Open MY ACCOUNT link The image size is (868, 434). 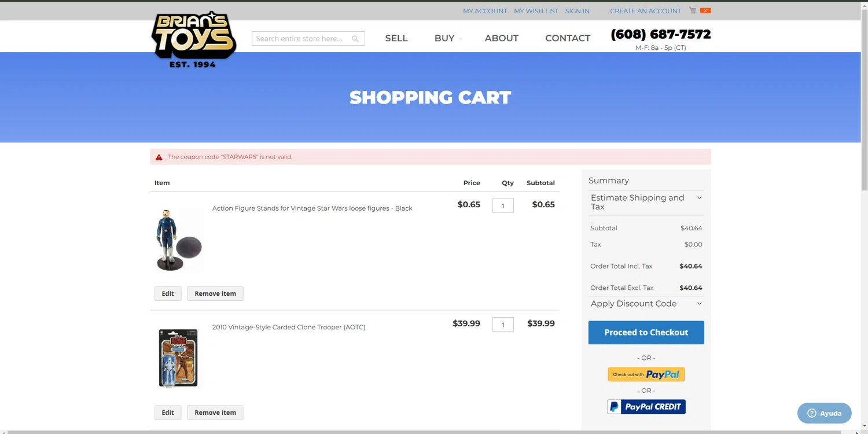click(x=485, y=11)
